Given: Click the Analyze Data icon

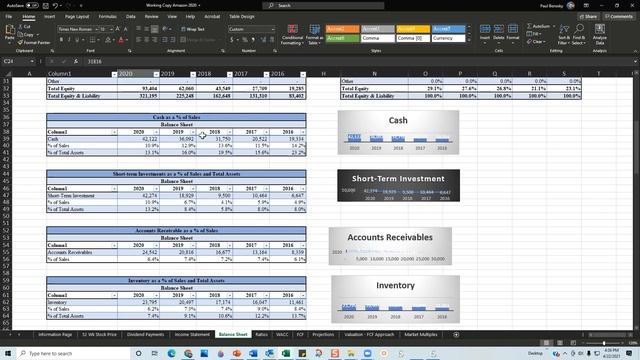Looking at the screenshot, I should [600, 29].
